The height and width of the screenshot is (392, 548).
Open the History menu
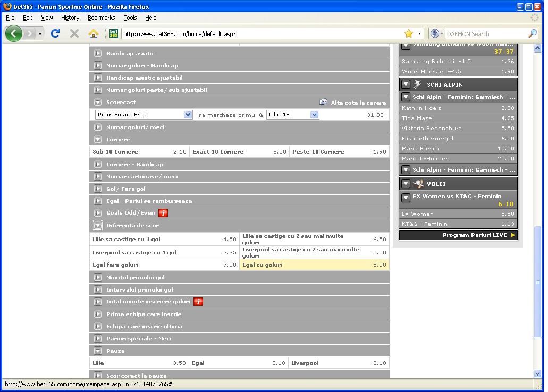coord(70,18)
